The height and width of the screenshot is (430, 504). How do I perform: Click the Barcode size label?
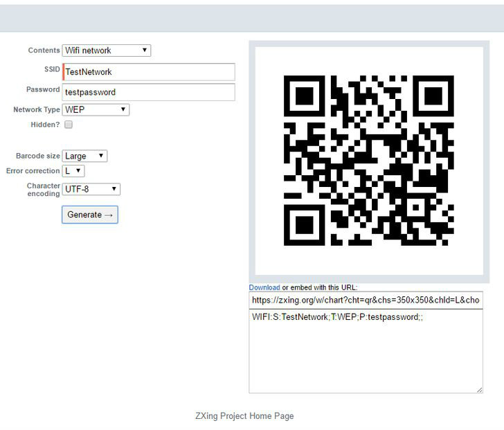(x=38, y=156)
